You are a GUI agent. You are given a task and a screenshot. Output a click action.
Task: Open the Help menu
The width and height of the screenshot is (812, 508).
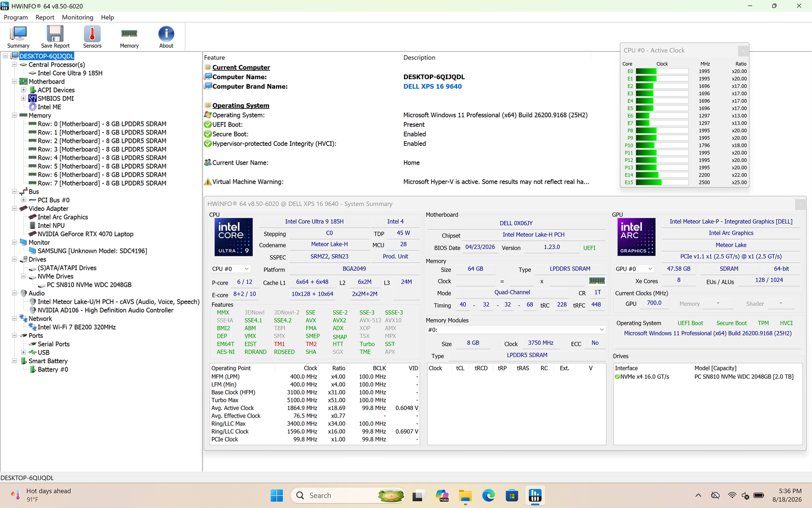(x=108, y=17)
